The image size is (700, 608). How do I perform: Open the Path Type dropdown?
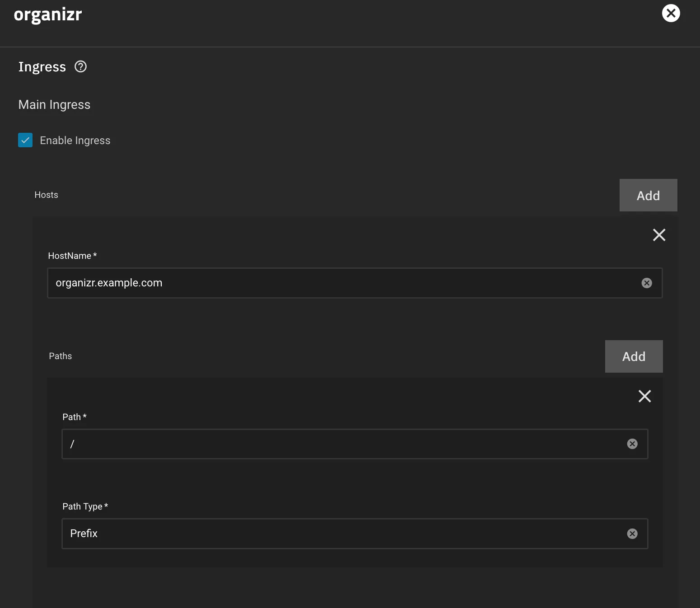point(343,533)
